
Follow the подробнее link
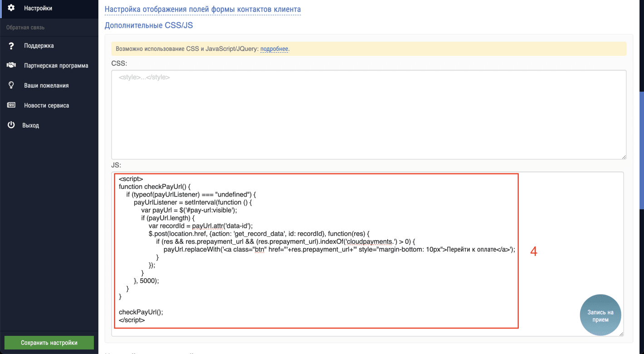pyautogui.click(x=274, y=49)
